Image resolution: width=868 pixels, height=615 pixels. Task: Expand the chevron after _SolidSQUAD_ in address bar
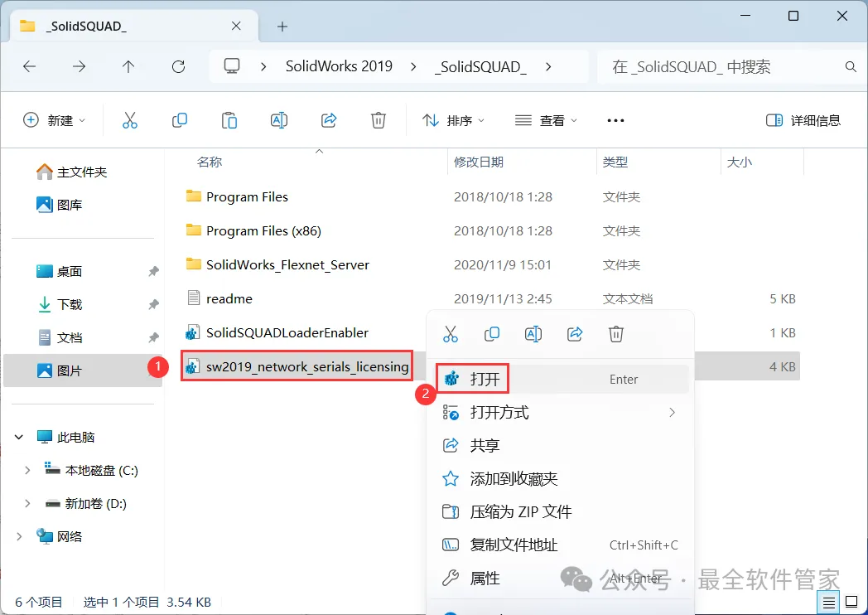pos(548,67)
